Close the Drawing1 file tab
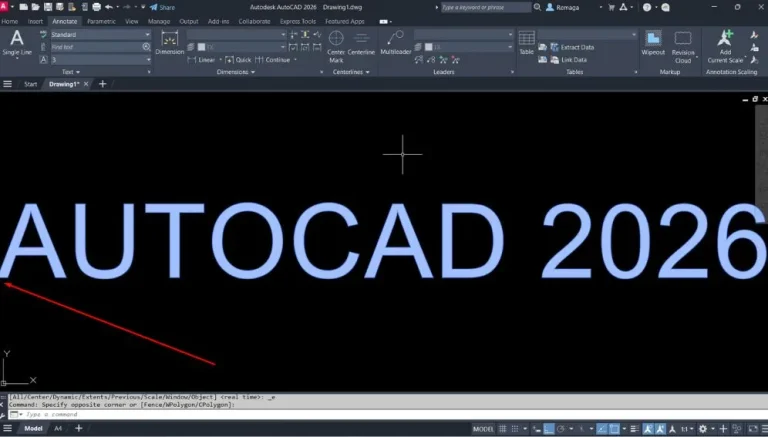The width and height of the screenshot is (768, 437). [x=86, y=84]
